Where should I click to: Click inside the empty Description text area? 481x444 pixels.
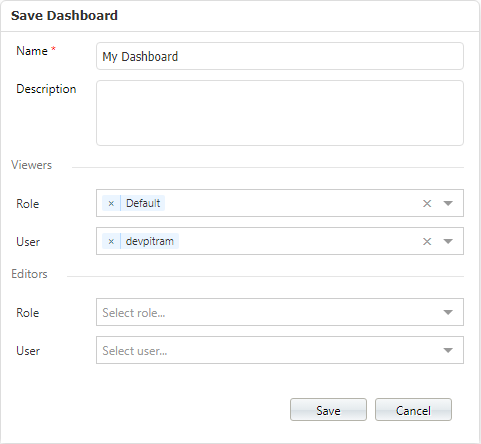coord(280,113)
